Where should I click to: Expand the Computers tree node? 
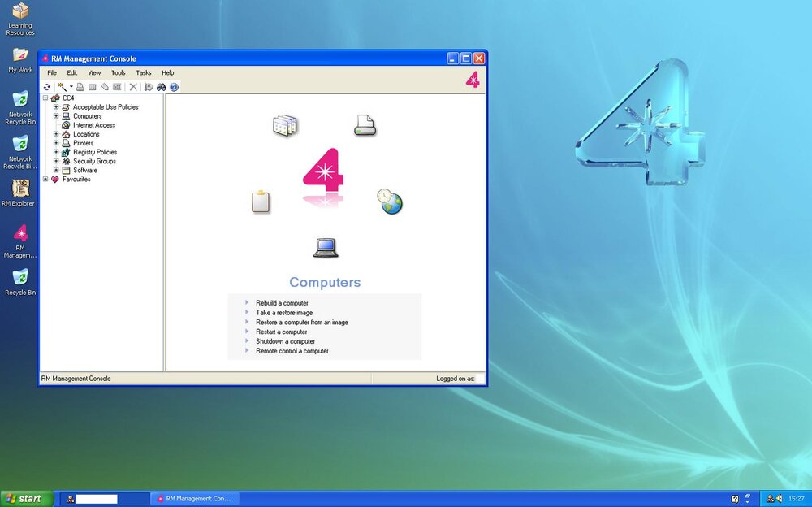[56, 116]
